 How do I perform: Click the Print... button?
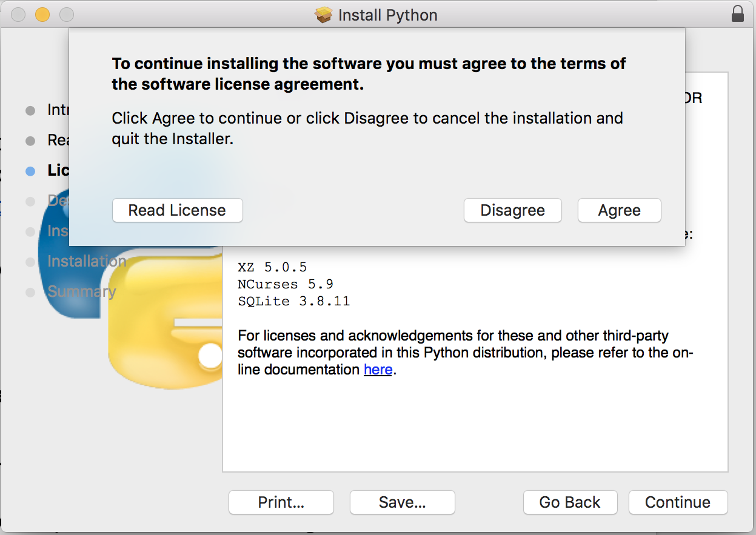point(281,502)
